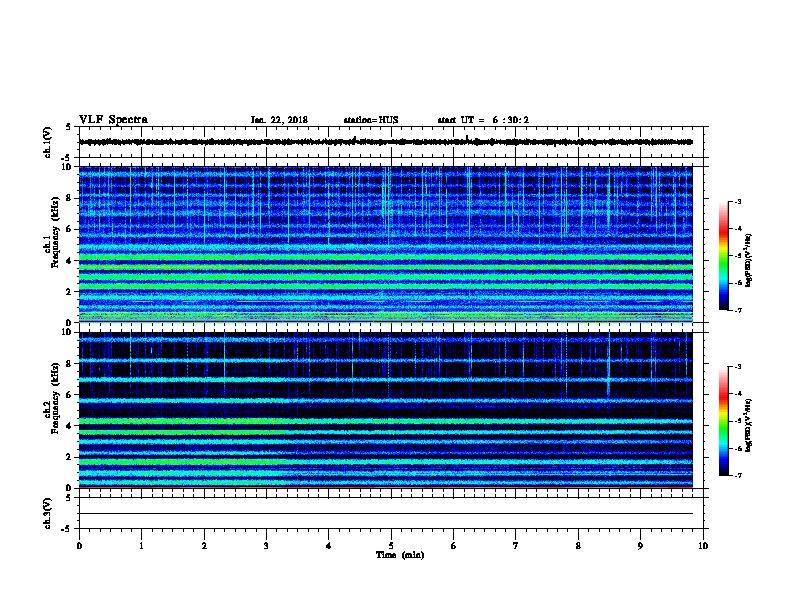Click the "start UT = 6 :30: 2" text
Viewport: 792px width, 612px height.
click(x=483, y=120)
